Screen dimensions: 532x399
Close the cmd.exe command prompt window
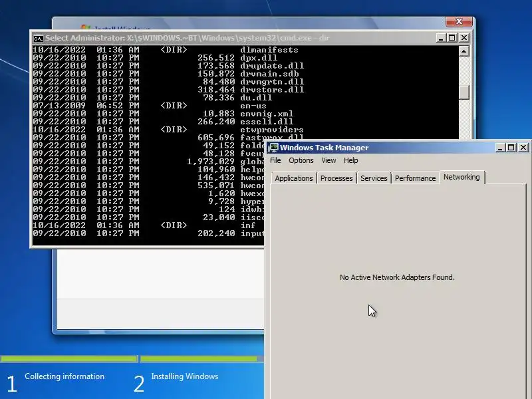tap(464, 38)
